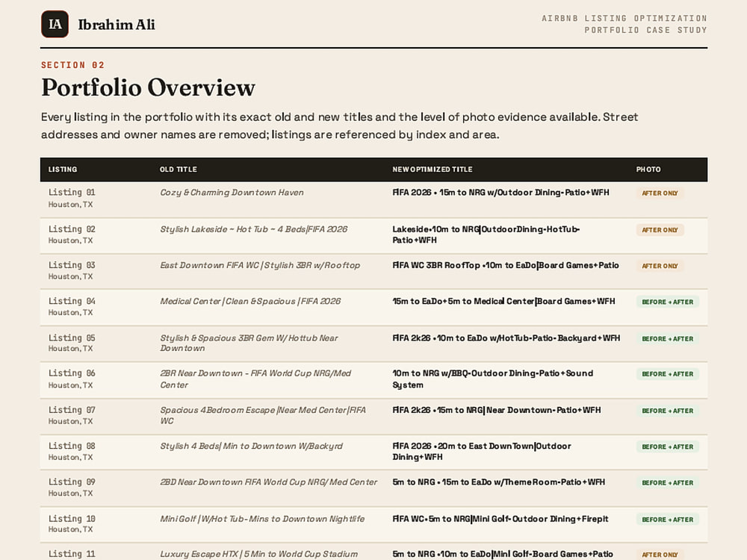747x560 pixels.
Task: Click 'Stylish & Spacious 3BR Gem' old title
Action: (249, 343)
